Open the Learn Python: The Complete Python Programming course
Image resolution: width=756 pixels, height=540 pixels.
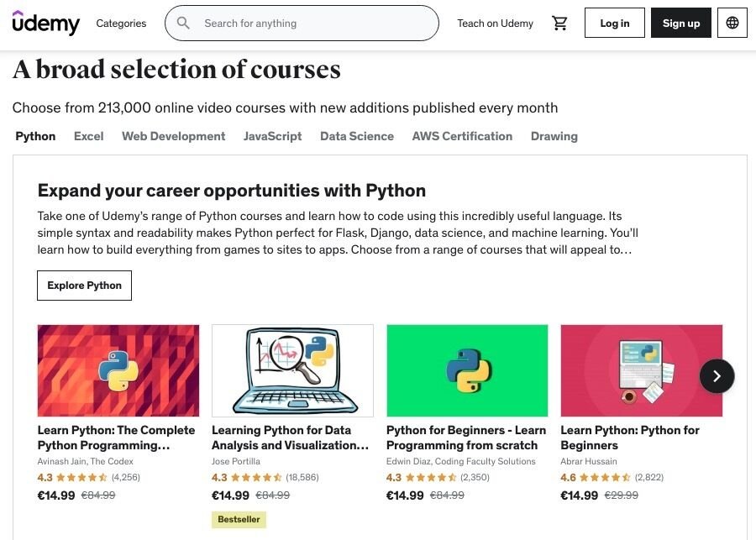click(117, 438)
